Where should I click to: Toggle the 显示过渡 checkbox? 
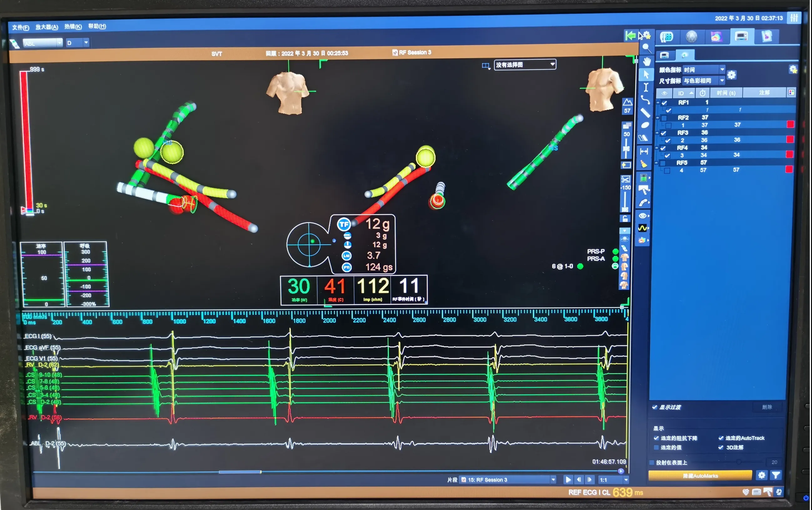click(x=655, y=407)
